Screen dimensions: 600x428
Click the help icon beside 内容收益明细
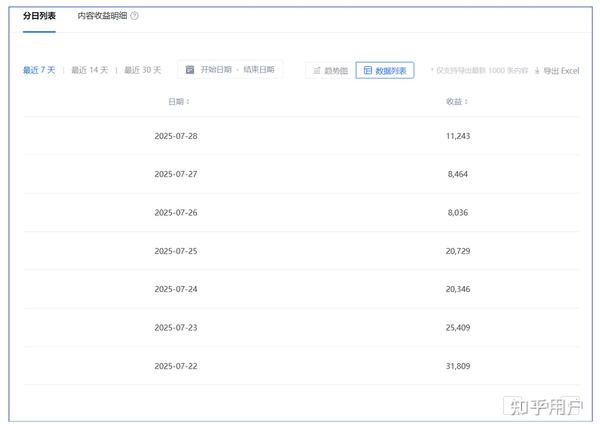pyautogui.click(x=134, y=16)
